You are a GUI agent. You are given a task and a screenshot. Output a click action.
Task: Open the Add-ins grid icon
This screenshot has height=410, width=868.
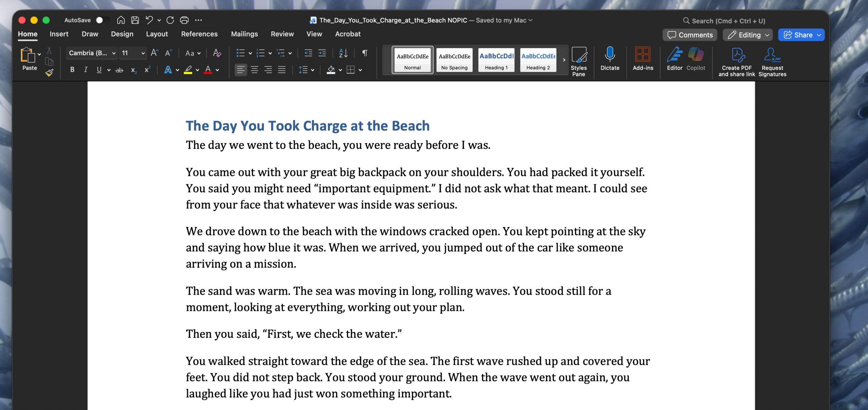643,55
